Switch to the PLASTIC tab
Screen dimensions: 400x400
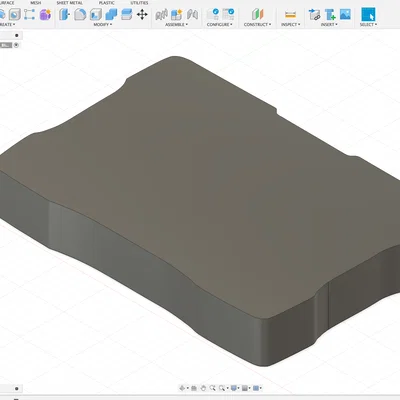click(x=107, y=3)
